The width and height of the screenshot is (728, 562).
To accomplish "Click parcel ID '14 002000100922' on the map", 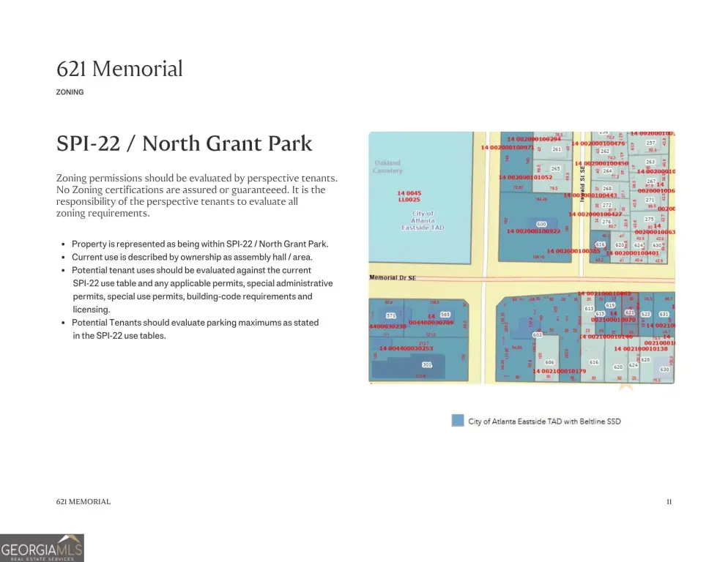I will coord(533,231).
